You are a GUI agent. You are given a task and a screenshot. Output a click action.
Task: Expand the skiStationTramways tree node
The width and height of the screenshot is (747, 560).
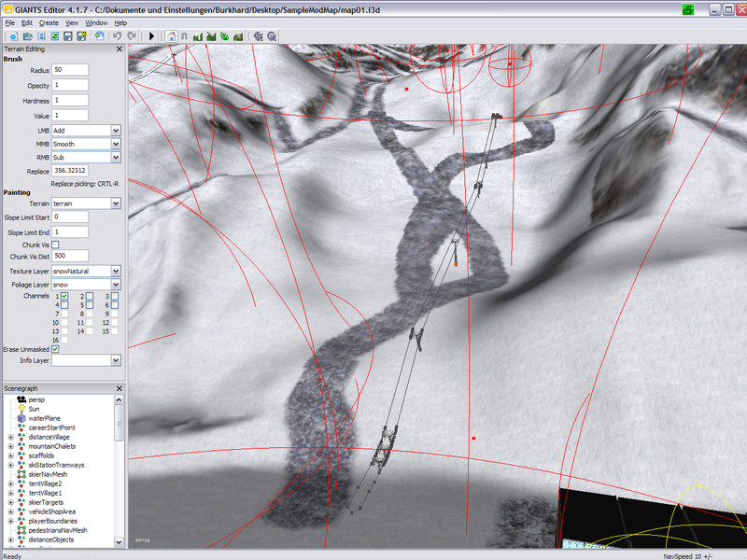click(10, 465)
